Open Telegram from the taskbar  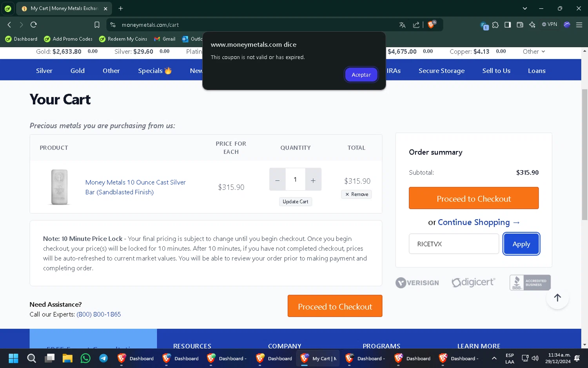coord(103,358)
